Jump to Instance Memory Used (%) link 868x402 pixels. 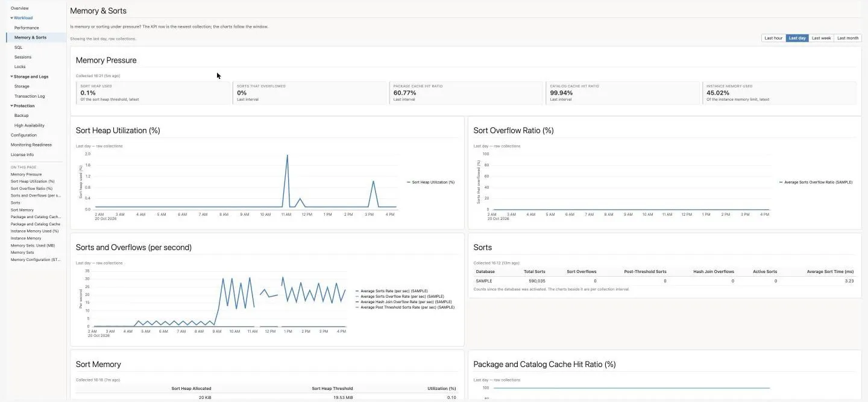pyautogui.click(x=34, y=231)
